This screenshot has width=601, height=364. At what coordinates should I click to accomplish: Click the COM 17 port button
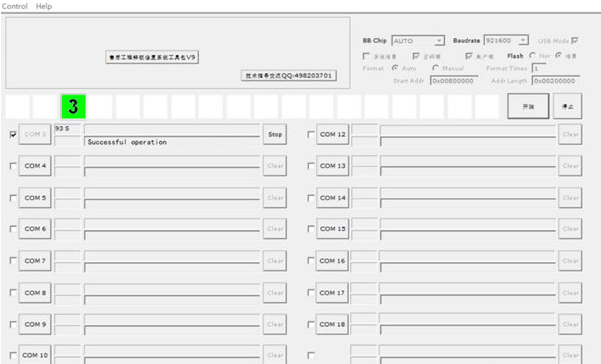[332, 293]
